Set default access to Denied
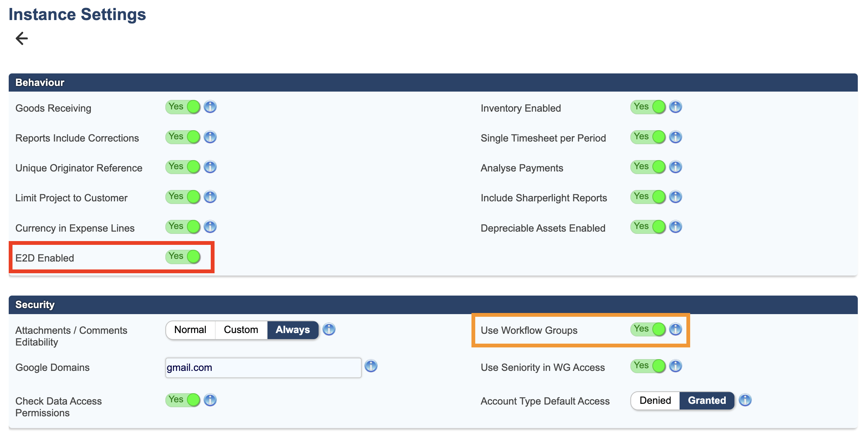The width and height of the screenshot is (868, 439). (655, 400)
